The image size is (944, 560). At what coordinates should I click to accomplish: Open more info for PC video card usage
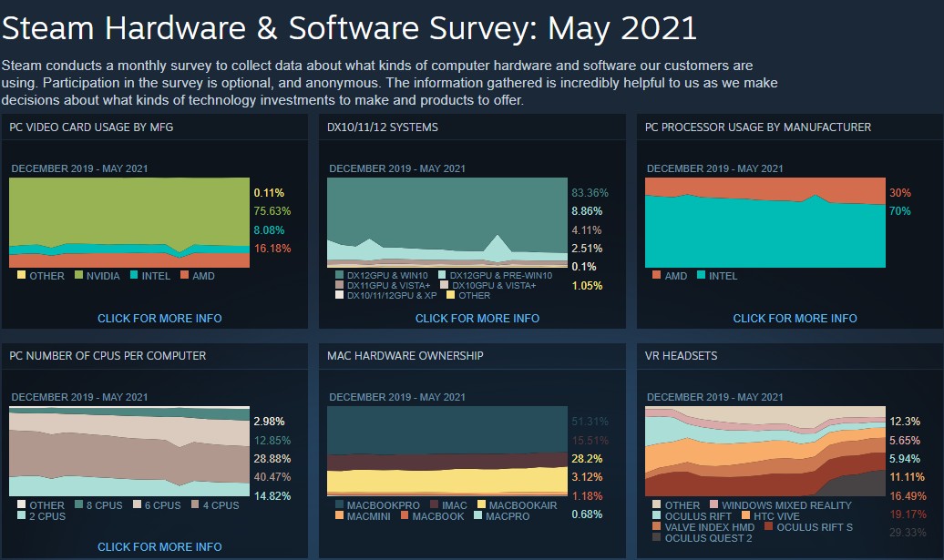coord(159,319)
